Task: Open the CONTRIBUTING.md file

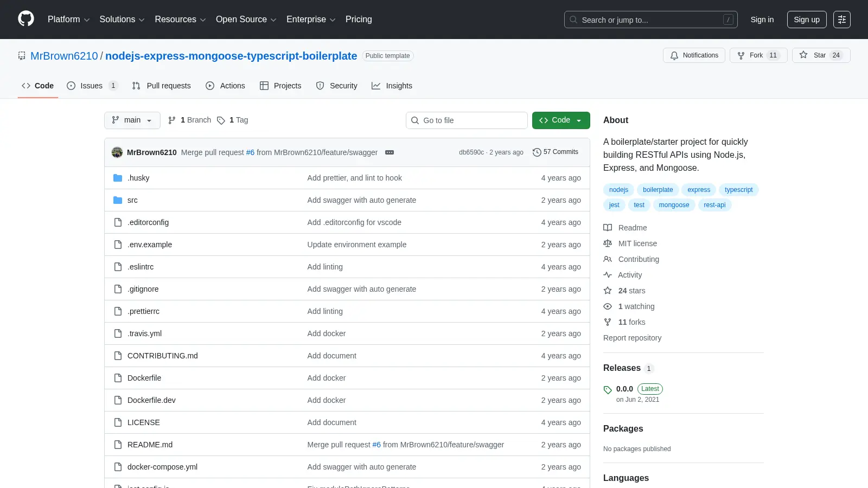Action: click(163, 356)
